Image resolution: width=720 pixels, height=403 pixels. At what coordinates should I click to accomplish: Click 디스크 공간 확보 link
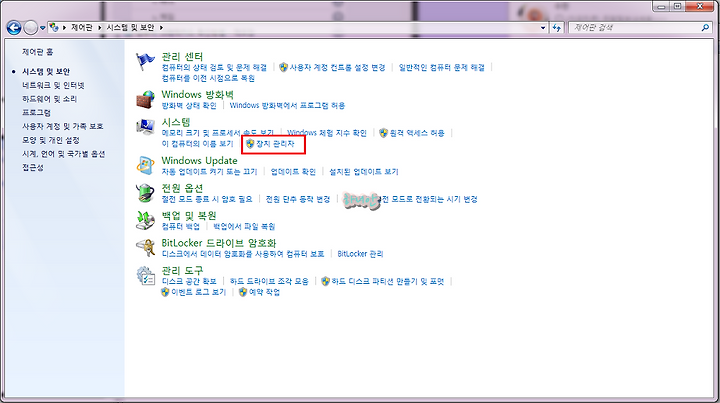point(189,281)
